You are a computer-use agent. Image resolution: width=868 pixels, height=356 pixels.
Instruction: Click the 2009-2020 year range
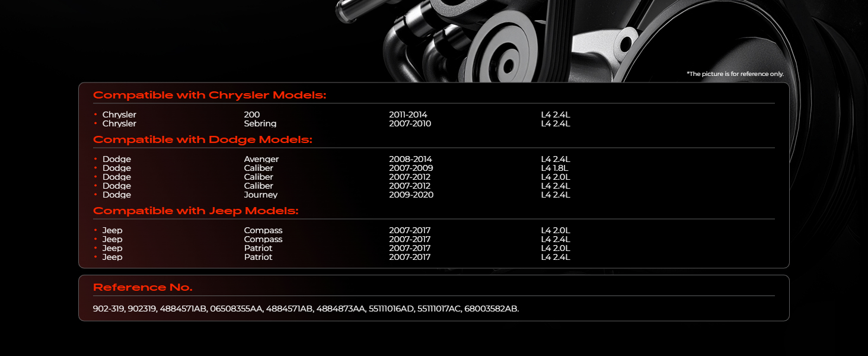click(x=411, y=195)
